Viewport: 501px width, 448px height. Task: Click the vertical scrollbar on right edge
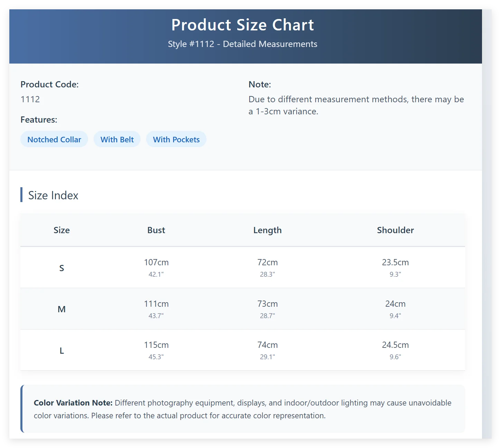pyautogui.click(x=487, y=224)
